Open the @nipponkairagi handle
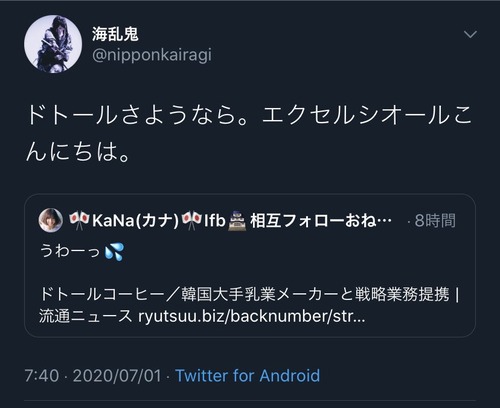500x408 pixels. (152, 55)
